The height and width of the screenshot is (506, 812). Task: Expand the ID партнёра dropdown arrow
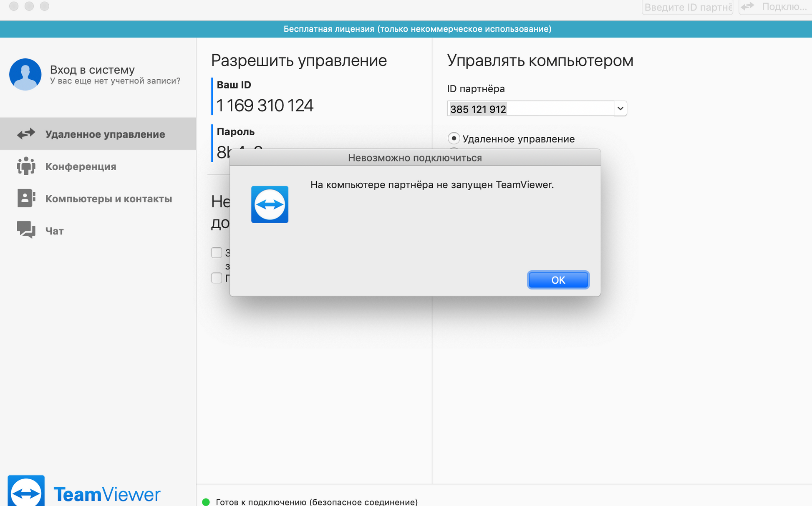click(620, 108)
